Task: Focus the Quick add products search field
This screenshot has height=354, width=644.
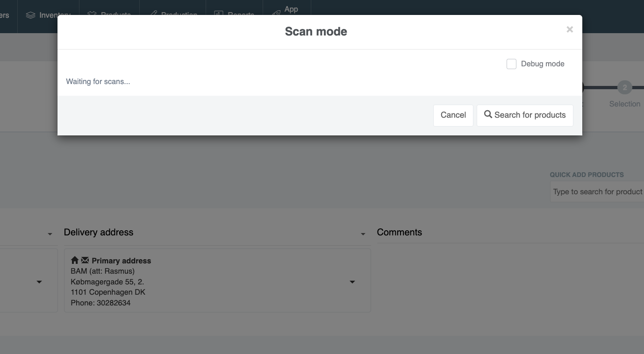Action: point(597,191)
